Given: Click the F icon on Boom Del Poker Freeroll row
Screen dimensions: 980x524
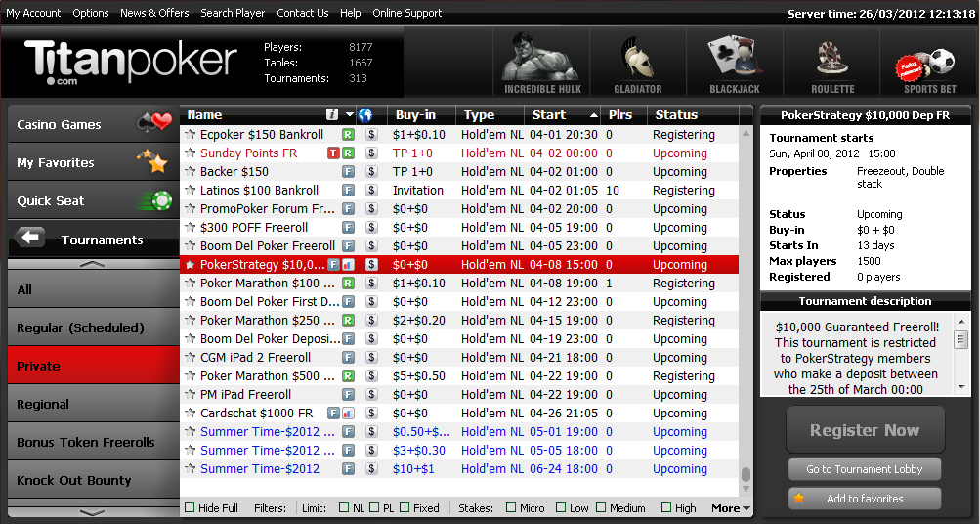Looking at the screenshot, I should [x=348, y=245].
